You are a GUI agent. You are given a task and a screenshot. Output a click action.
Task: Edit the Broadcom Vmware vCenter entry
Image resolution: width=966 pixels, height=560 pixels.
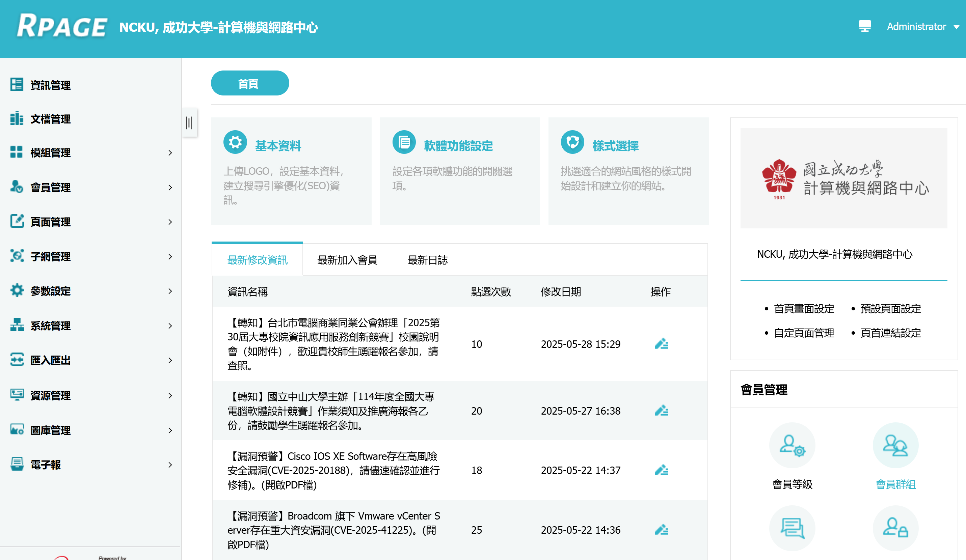tap(661, 530)
